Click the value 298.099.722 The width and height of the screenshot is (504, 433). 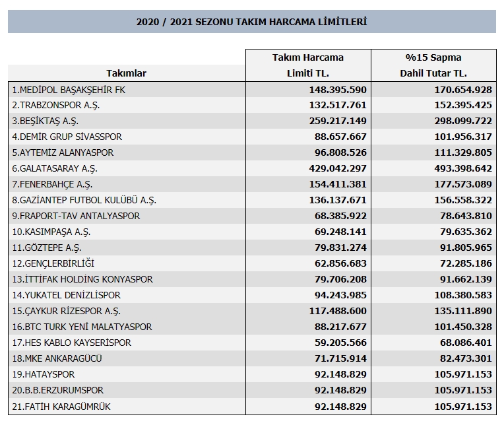[463, 121]
